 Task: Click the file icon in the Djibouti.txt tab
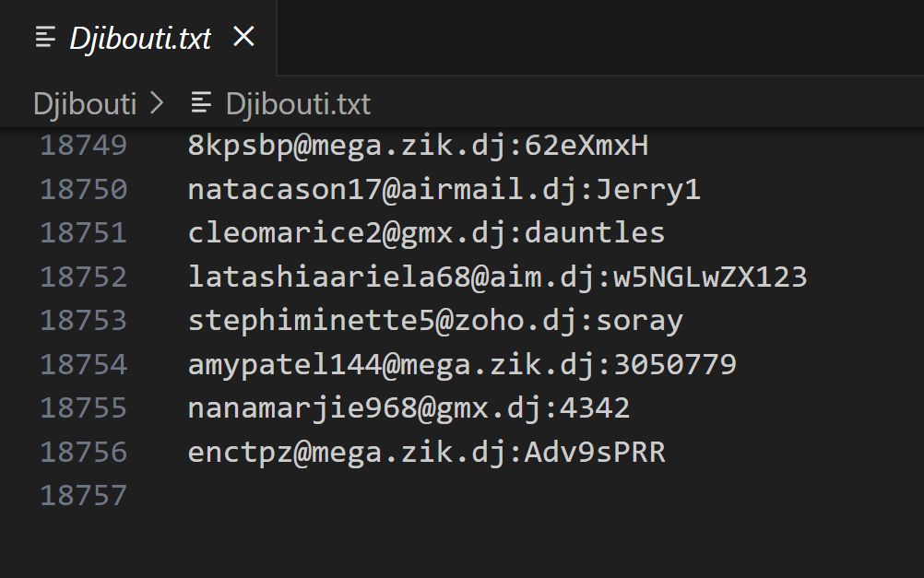click(x=45, y=37)
